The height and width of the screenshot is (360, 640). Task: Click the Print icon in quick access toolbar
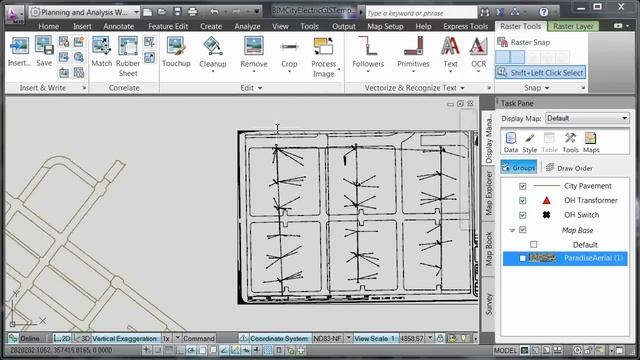(192, 11)
